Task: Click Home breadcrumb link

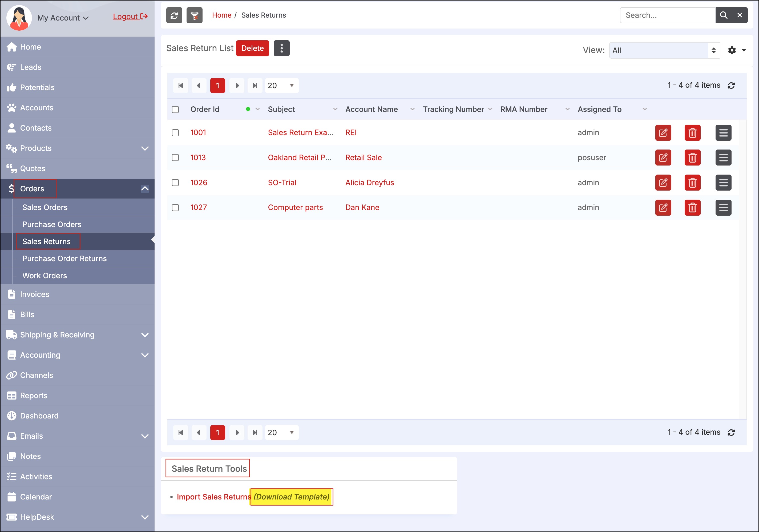Action: click(x=221, y=15)
